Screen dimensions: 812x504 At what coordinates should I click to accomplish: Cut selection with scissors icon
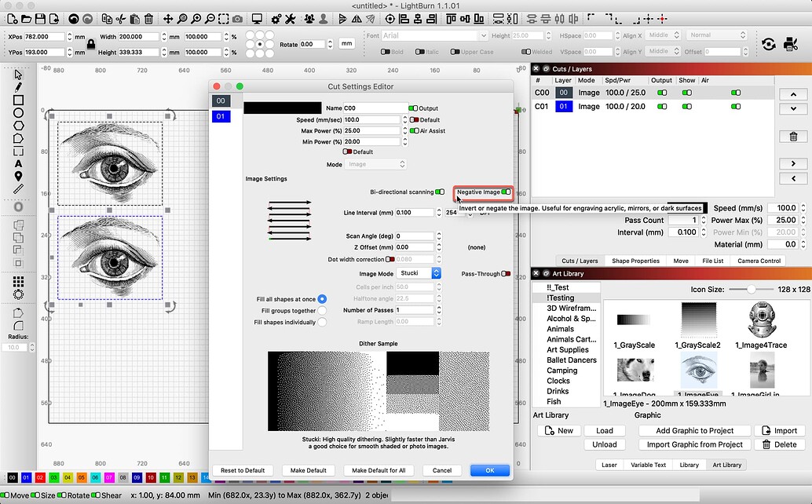121,19
